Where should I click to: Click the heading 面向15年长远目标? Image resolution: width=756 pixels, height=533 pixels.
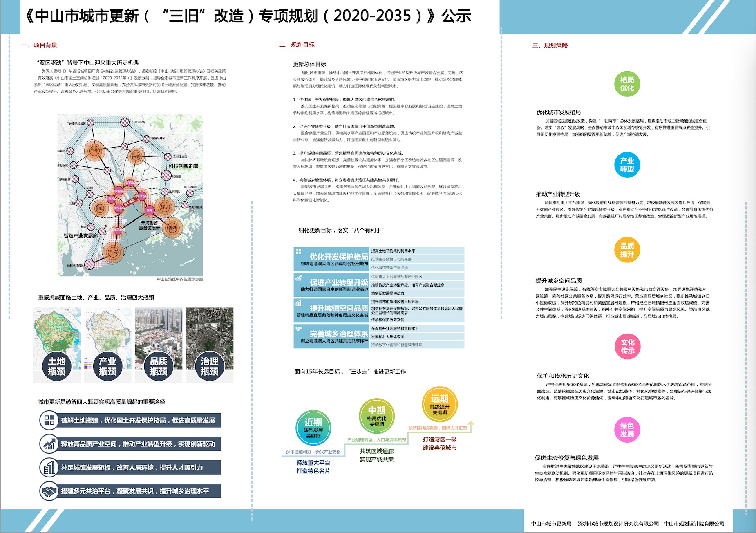[x=350, y=372]
